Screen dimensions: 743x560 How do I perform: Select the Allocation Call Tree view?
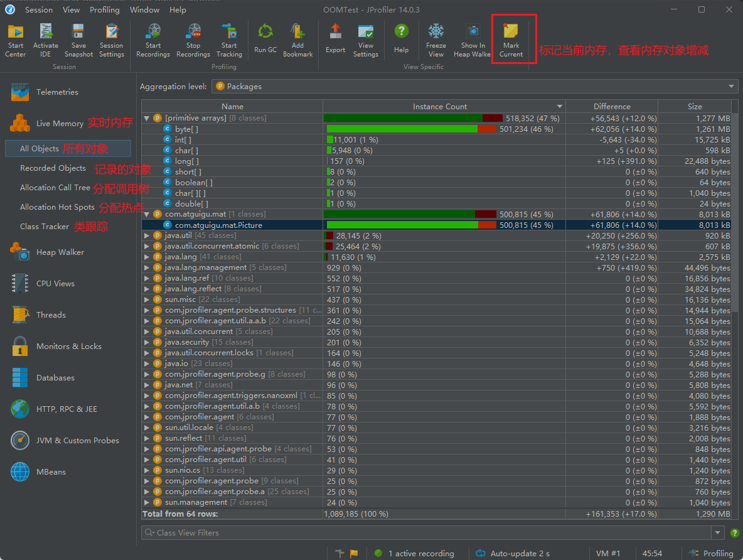(x=55, y=187)
